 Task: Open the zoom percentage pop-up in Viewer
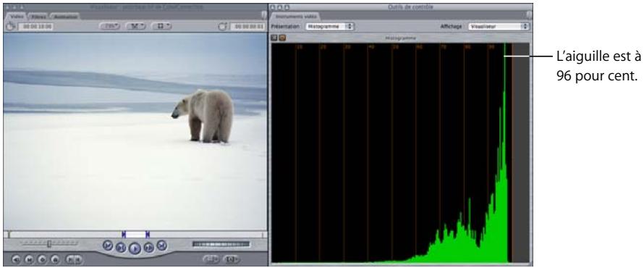pos(110,26)
